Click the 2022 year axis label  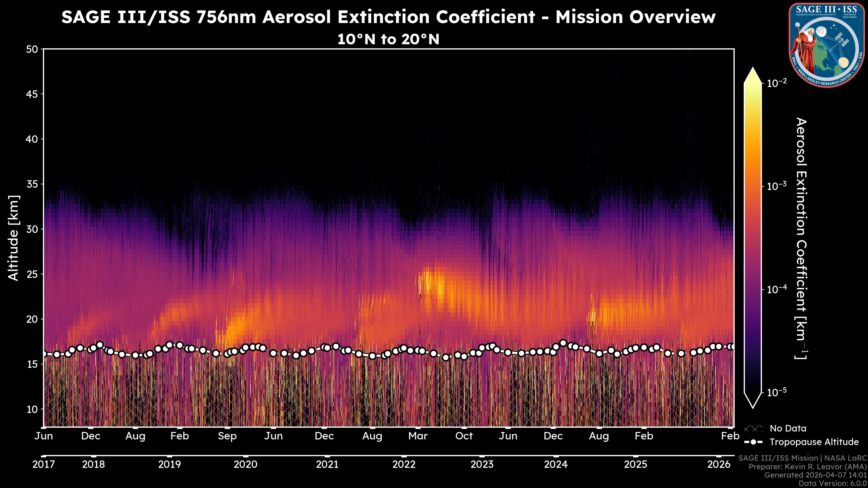404,465
